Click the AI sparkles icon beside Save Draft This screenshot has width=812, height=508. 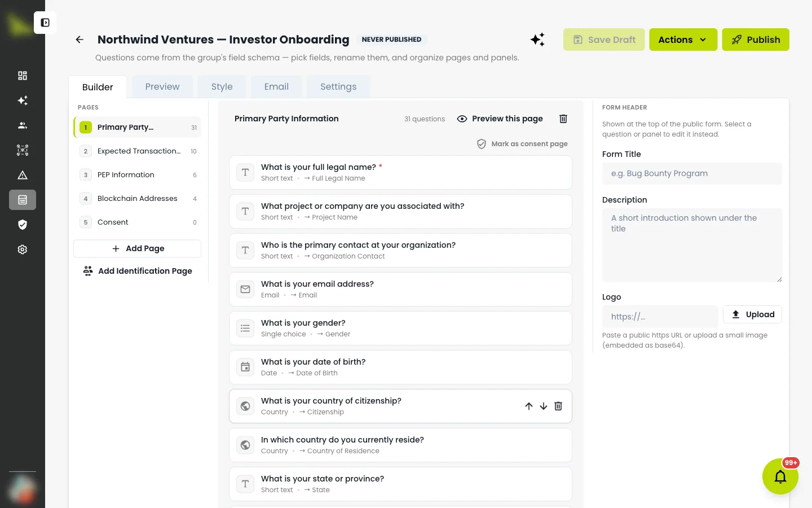coord(537,40)
